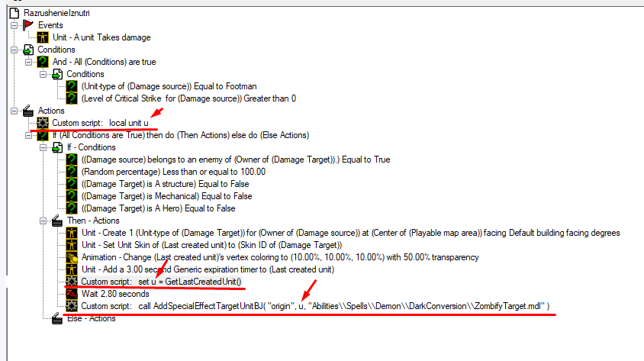Collapse the 'Then - Actions' node
Image resolution: width=644 pixels, height=361 pixels.
(x=43, y=221)
